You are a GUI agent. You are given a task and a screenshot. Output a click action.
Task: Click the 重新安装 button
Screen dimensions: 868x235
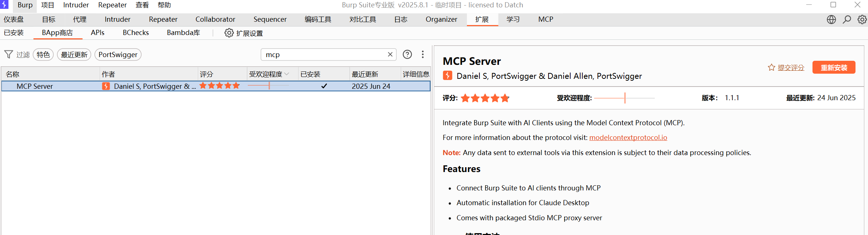(834, 67)
